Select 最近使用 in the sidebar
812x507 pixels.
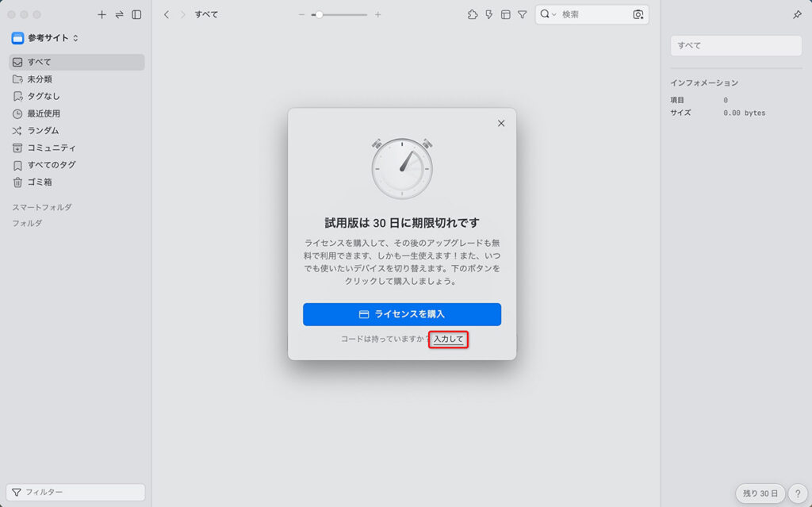(x=77, y=113)
